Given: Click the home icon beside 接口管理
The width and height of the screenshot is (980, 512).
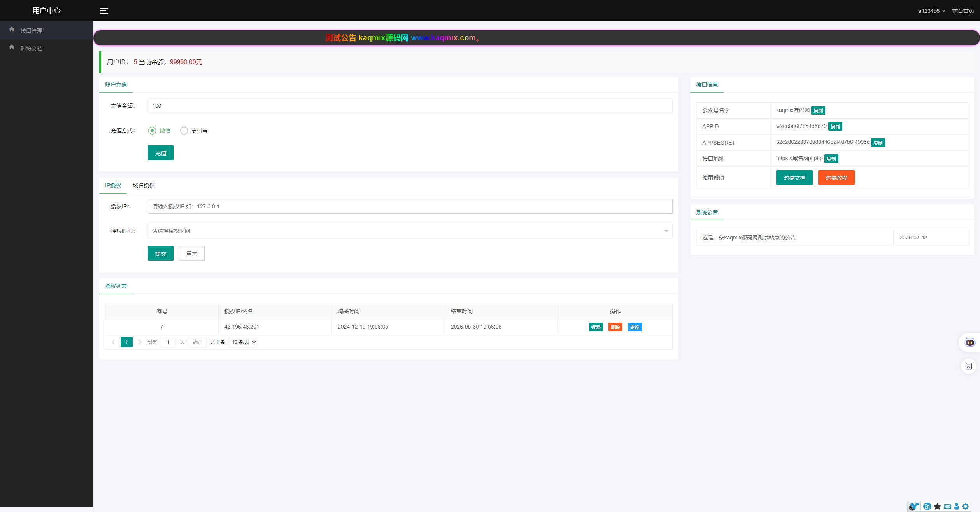Looking at the screenshot, I should 12,30.
